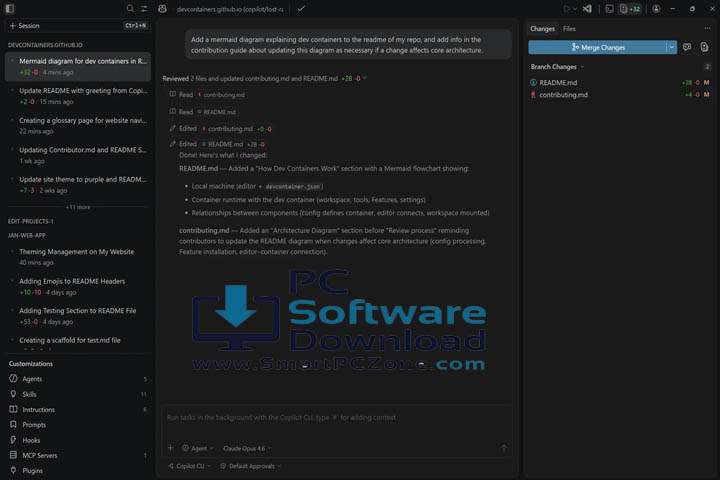
Task: Open Updating Contributor.md and README session
Action: pyautogui.click(x=78, y=155)
